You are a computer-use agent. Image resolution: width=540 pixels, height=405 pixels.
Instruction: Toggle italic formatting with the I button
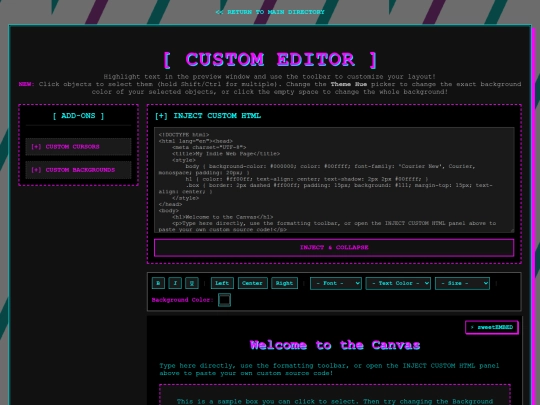(x=175, y=283)
